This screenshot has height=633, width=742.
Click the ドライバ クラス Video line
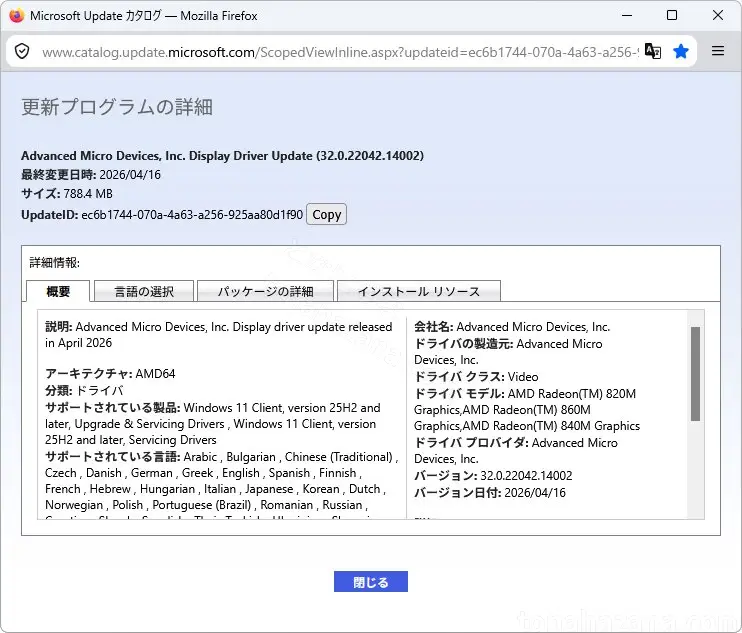point(476,377)
